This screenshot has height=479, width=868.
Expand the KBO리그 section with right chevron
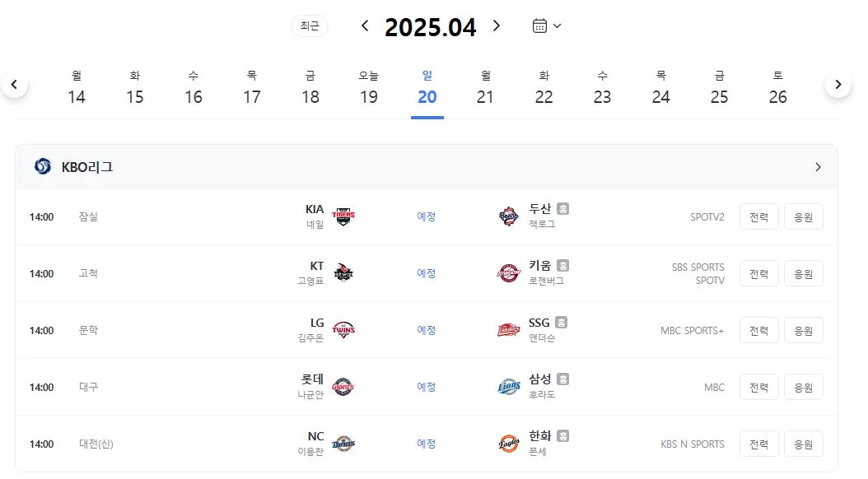[818, 167]
